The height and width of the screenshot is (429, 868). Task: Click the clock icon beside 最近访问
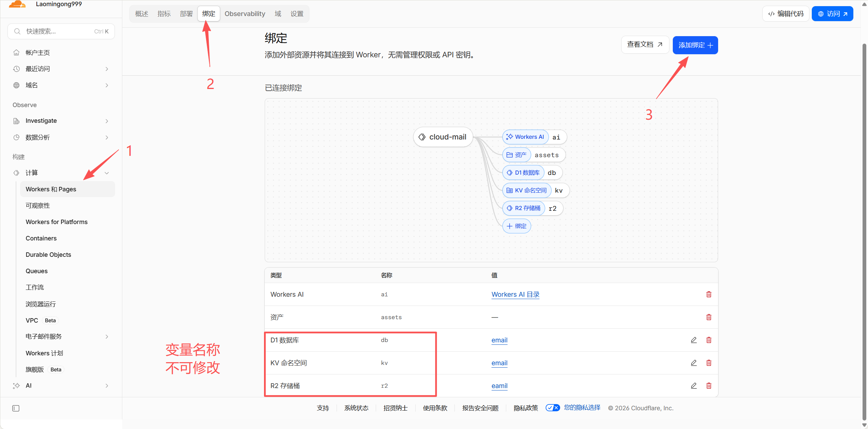16,69
